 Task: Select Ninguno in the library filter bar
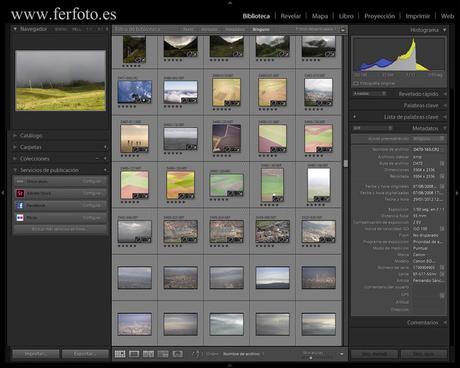coord(261,30)
